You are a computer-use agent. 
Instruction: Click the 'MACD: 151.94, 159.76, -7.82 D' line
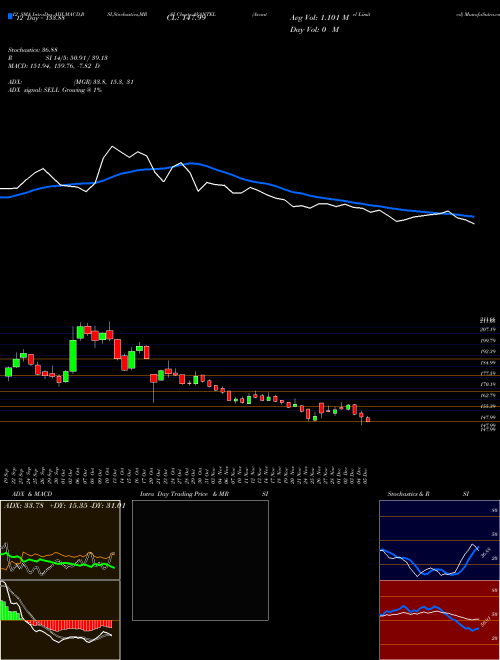[x=54, y=66]
